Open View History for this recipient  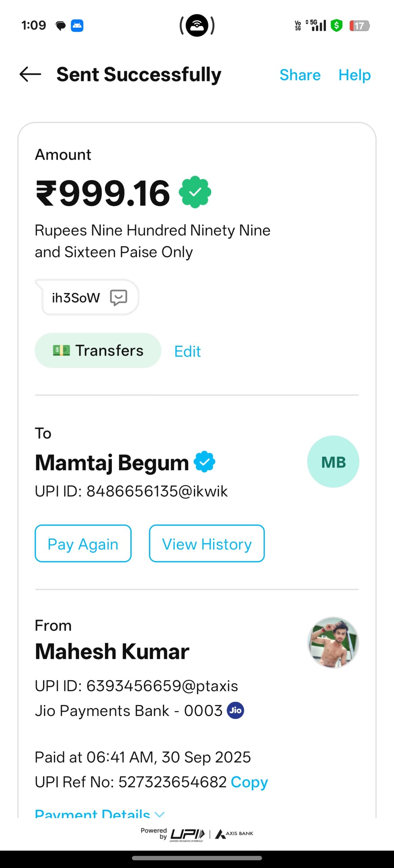207,544
